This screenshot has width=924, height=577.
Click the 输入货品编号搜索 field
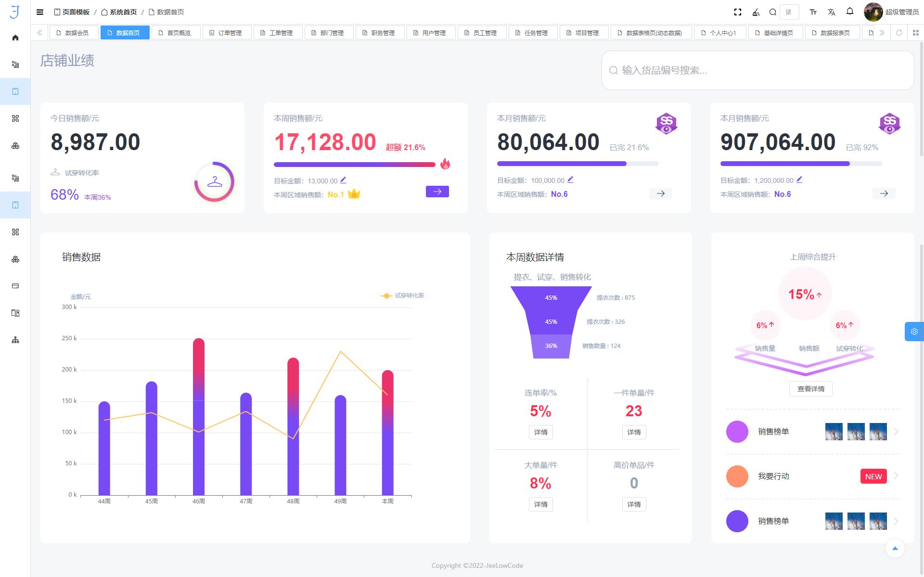(757, 70)
